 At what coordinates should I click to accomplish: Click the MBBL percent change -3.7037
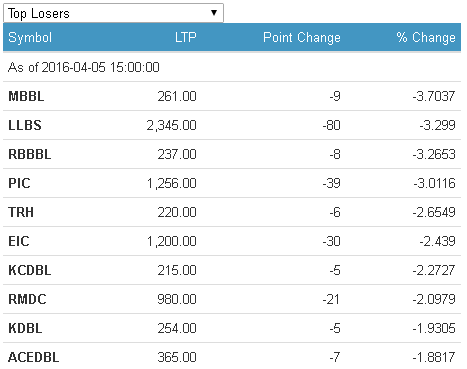pos(434,96)
